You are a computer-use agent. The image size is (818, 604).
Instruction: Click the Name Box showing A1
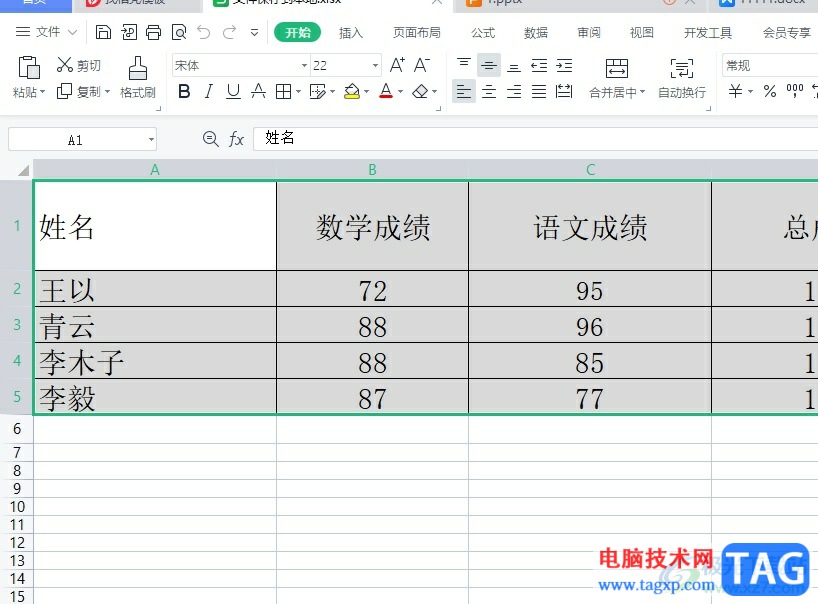82,140
